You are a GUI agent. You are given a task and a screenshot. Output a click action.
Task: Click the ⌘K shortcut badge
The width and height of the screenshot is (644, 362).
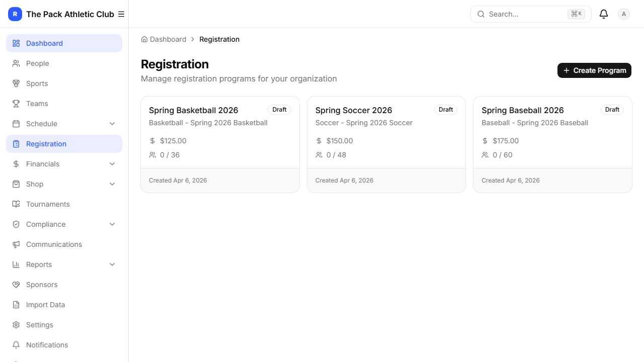pyautogui.click(x=576, y=14)
